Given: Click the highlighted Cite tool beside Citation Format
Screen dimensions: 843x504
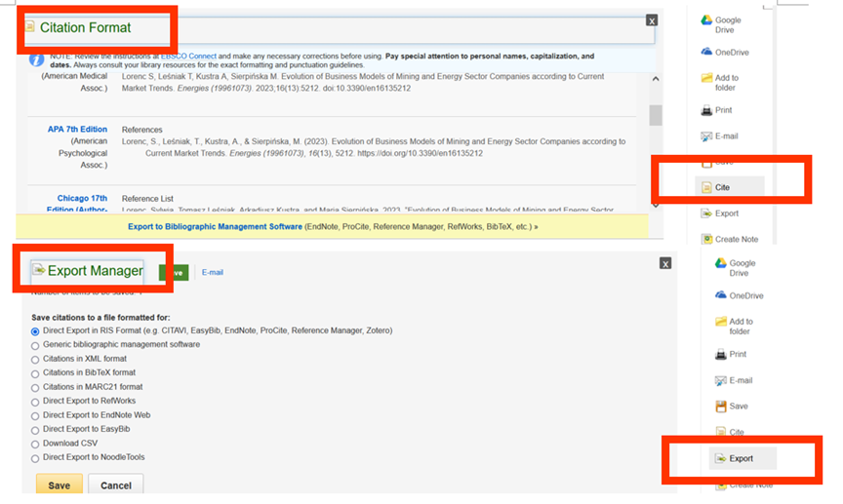Looking at the screenshot, I should [x=730, y=187].
